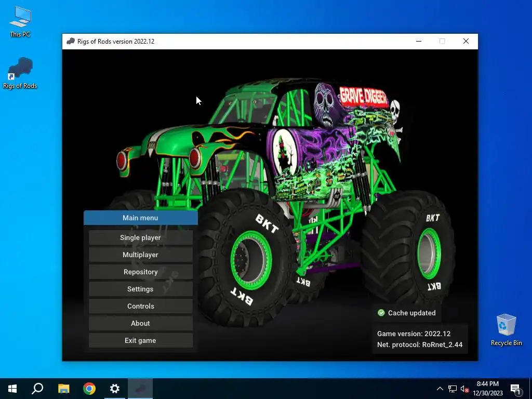Screen dimensions: 532x399
Task: Click the Game version 2022.12 text
Action: tap(414, 334)
